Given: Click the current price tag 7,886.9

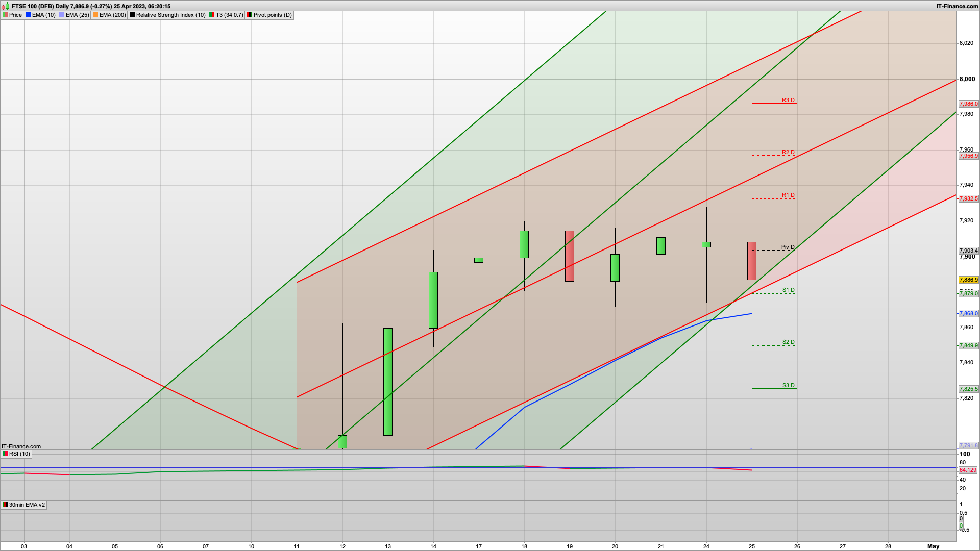Looking at the screenshot, I should coord(968,280).
